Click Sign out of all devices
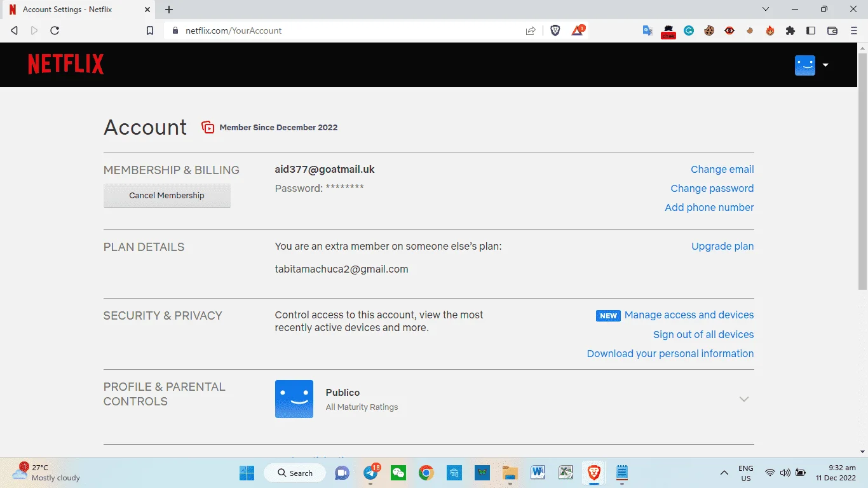 click(x=703, y=335)
